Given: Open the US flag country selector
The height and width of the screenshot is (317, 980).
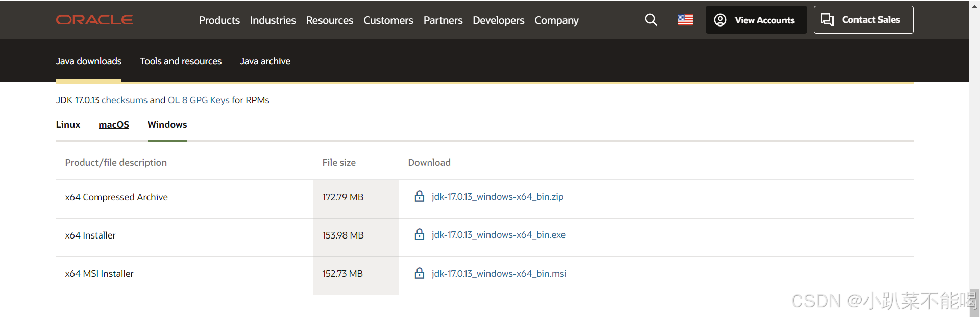Looking at the screenshot, I should tap(685, 20).
